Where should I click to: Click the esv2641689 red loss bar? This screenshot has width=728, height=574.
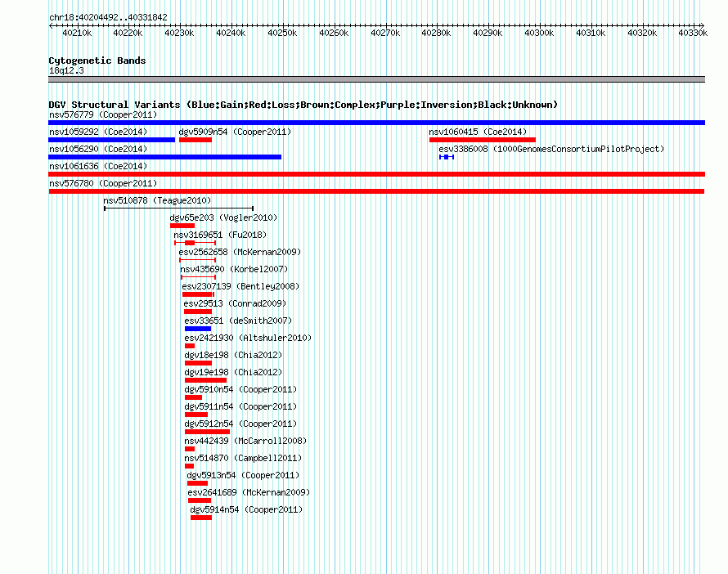pos(200,500)
